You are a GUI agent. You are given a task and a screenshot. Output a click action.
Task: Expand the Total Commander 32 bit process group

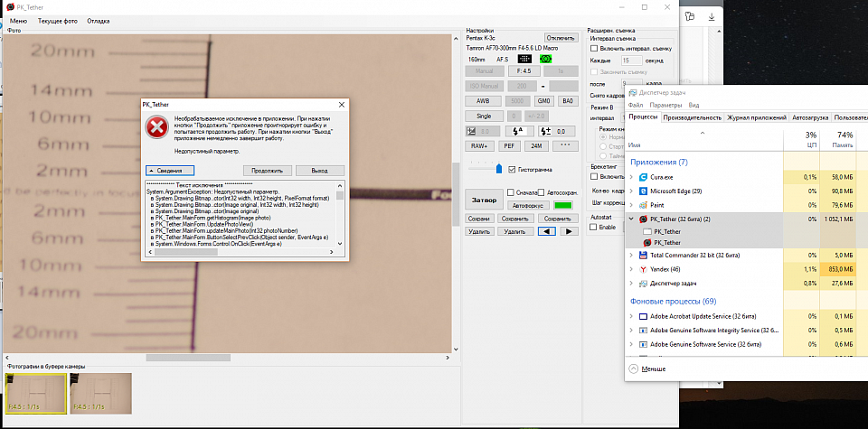pyautogui.click(x=632, y=256)
